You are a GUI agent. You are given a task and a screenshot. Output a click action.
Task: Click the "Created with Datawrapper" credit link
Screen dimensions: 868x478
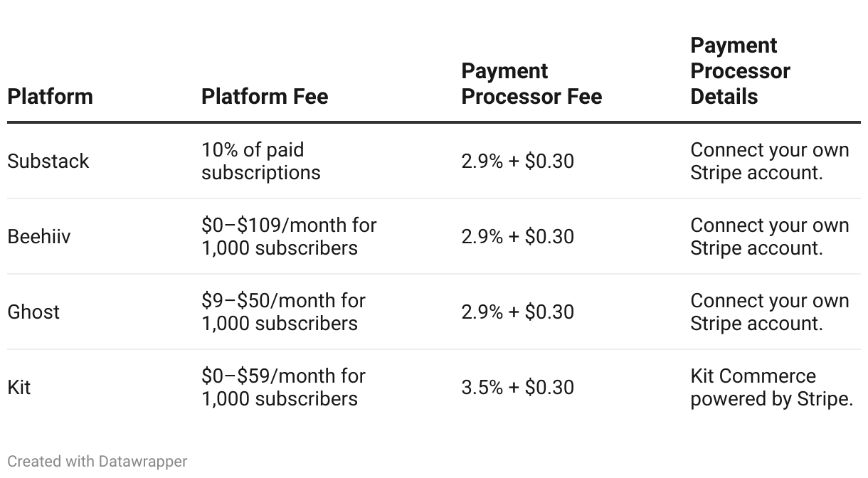[x=97, y=461]
